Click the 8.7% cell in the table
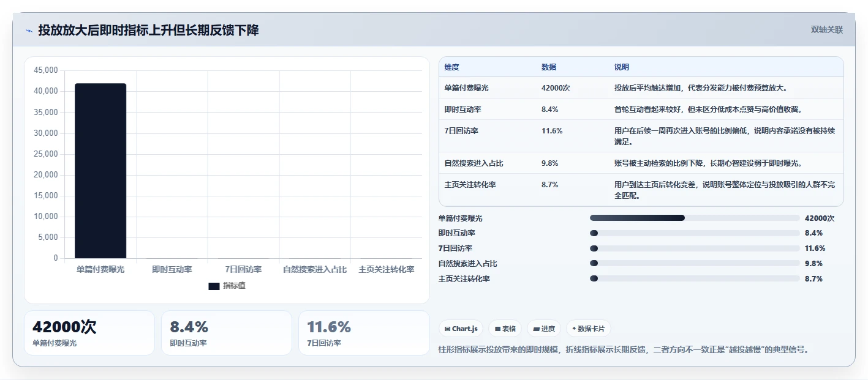This screenshot has height=380, width=868. pyautogui.click(x=549, y=184)
